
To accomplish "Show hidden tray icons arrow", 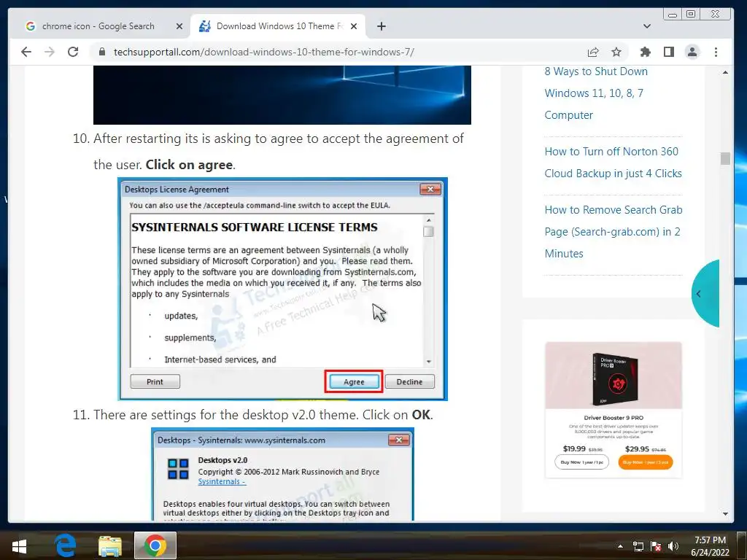I will (620, 546).
